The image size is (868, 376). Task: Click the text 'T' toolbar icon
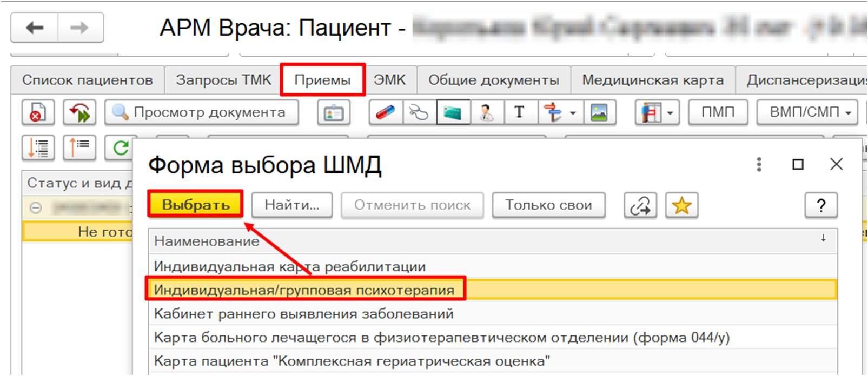pyautogui.click(x=520, y=113)
